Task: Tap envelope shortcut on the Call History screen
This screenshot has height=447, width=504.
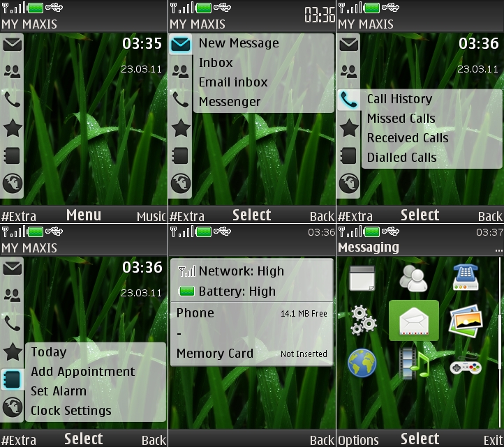Action: coord(349,45)
